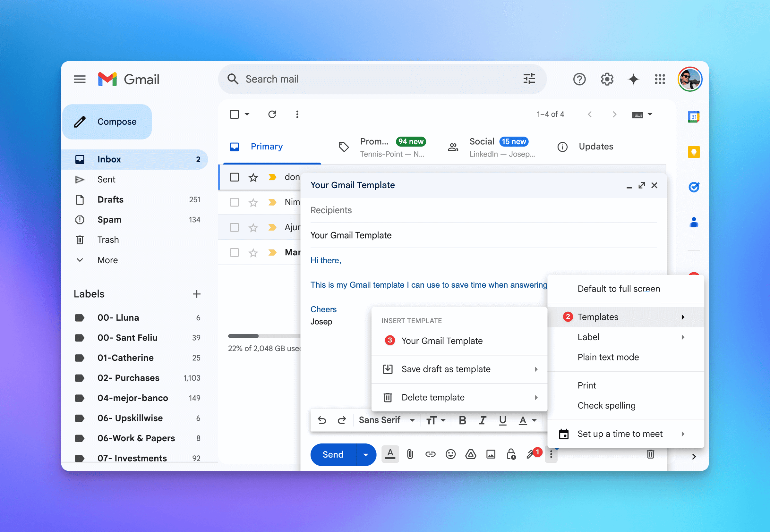Select the 'don' email checkbox
This screenshot has height=532, width=770.
[x=235, y=177]
